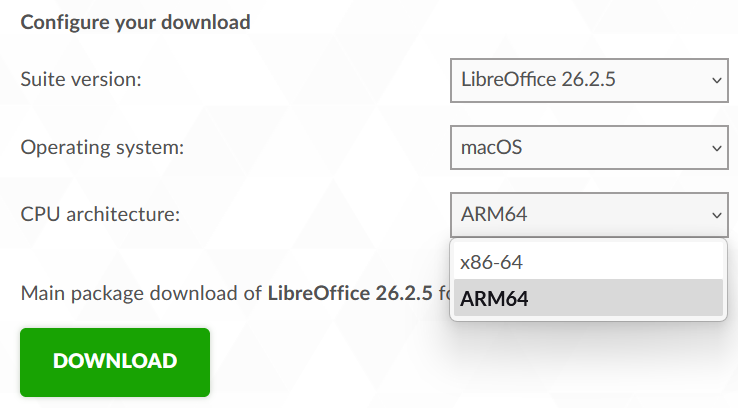Click the "CPU architecture:" label

(x=100, y=214)
